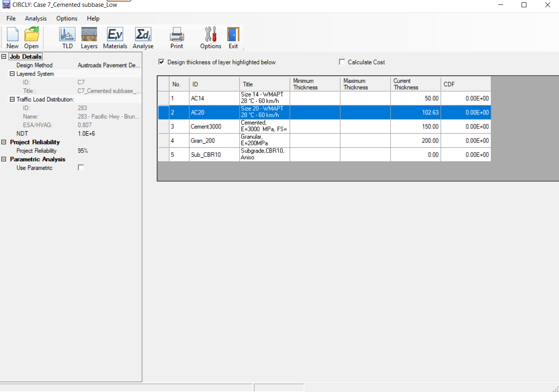This screenshot has height=392, width=559.
Task: Collapse the Traffic Load Distribution section
Action: pyautogui.click(x=12, y=99)
